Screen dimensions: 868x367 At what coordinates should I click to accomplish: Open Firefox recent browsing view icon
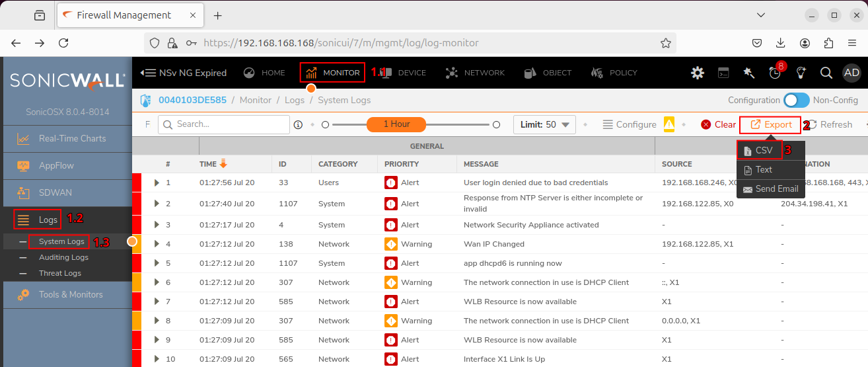click(40, 15)
